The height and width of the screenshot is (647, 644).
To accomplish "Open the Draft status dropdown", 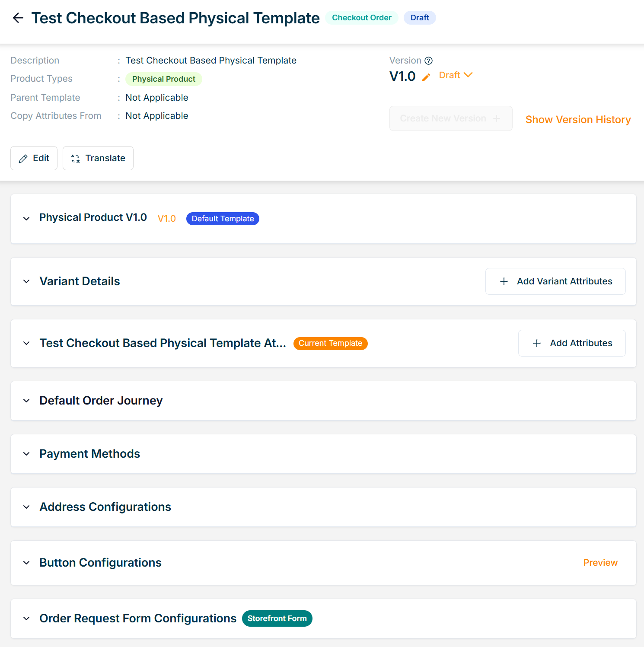I will (456, 75).
